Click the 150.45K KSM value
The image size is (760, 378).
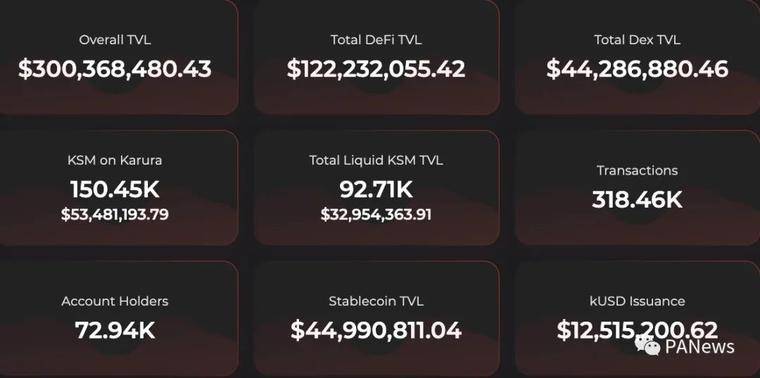click(115, 189)
